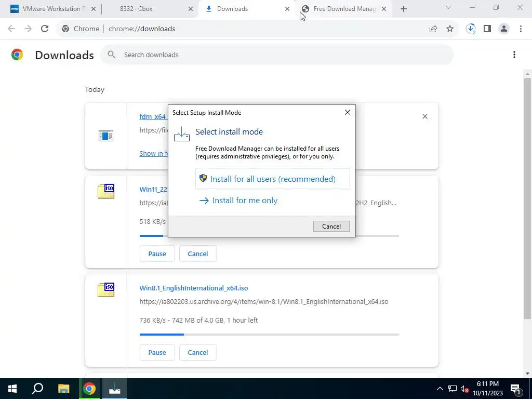Open a new browser tab

coord(403,9)
